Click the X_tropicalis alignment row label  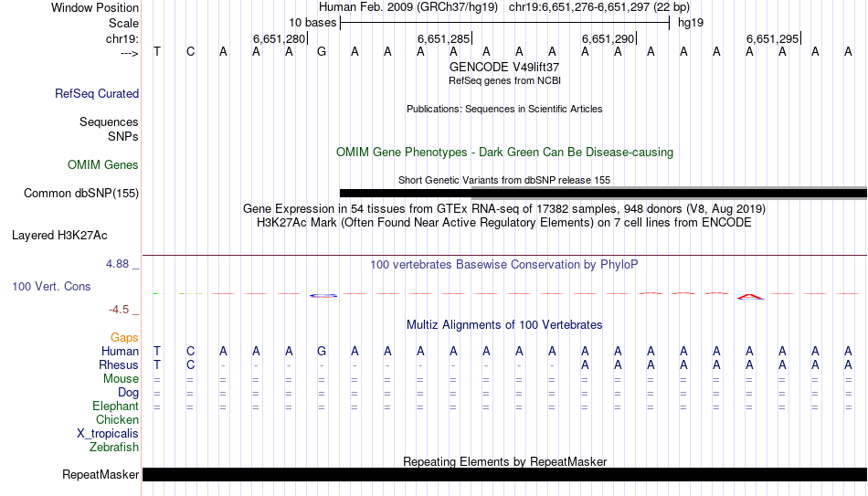(108, 434)
